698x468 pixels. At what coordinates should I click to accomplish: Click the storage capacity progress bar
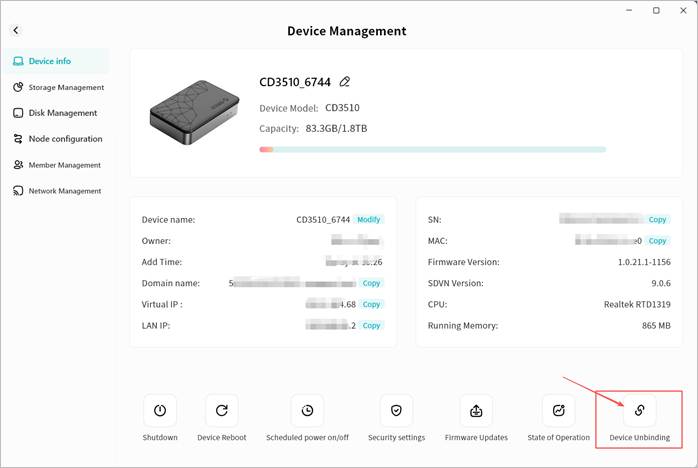432,149
